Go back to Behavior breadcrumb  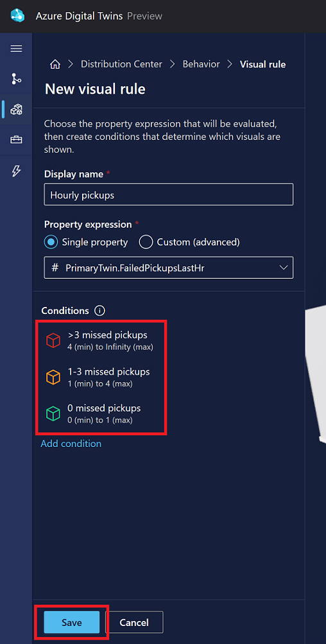[202, 64]
